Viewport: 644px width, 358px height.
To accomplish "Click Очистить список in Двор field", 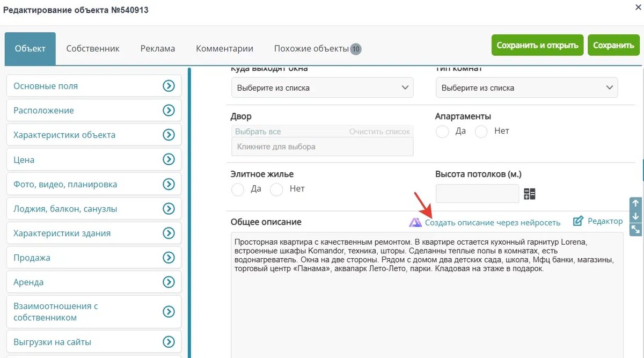I will [x=379, y=131].
